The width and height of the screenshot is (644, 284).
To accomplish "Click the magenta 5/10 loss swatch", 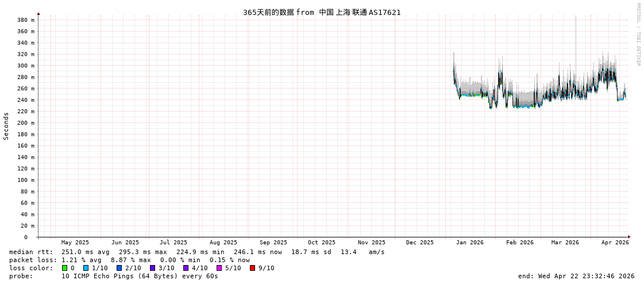I will 219,268.
